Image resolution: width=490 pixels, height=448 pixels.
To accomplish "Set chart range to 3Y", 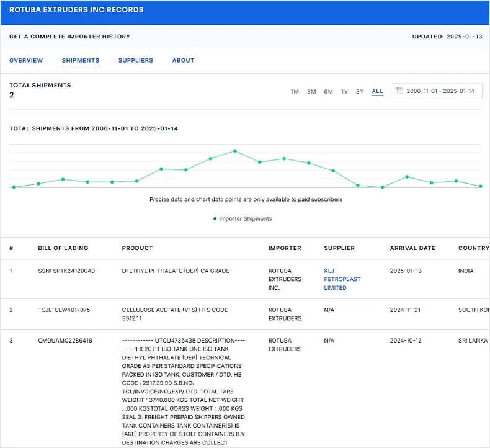I will (360, 92).
